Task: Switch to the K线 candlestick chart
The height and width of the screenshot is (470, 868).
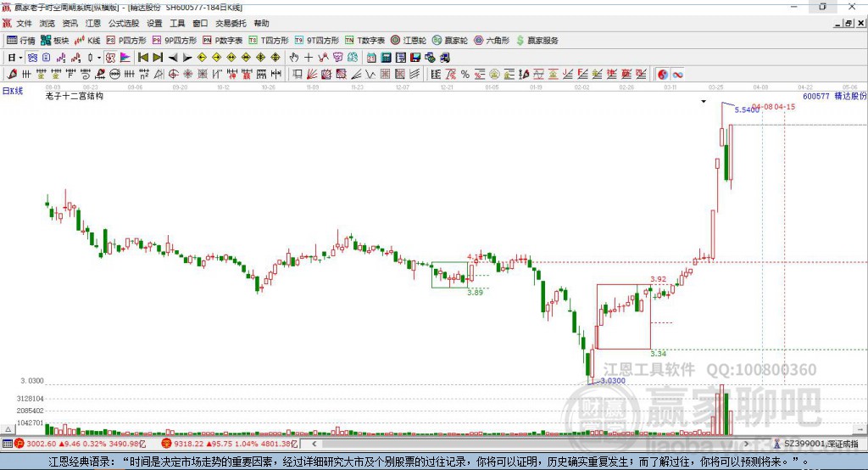Action: click(88, 40)
